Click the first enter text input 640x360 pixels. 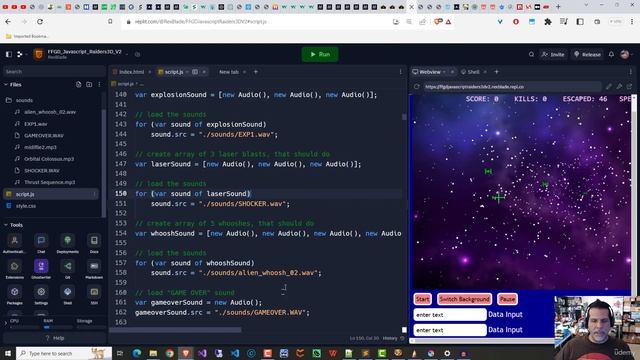(x=450, y=315)
